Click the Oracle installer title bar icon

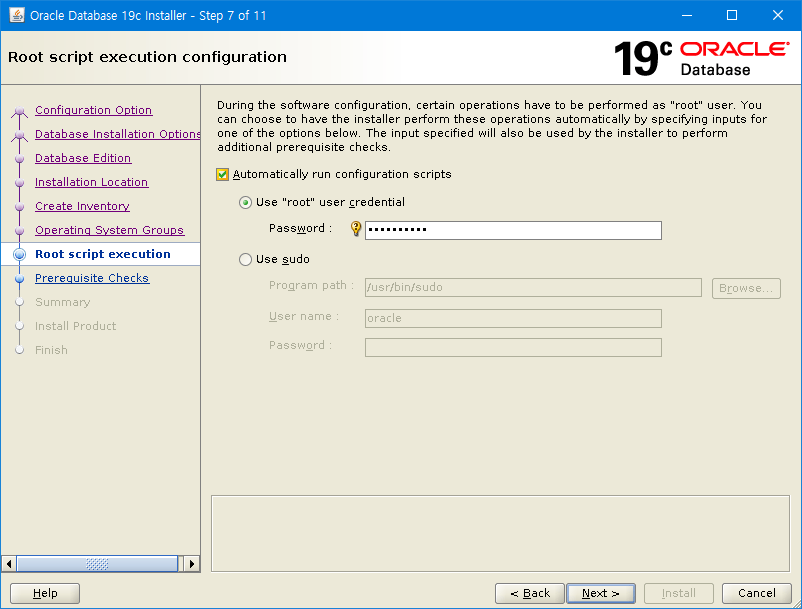coord(17,16)
